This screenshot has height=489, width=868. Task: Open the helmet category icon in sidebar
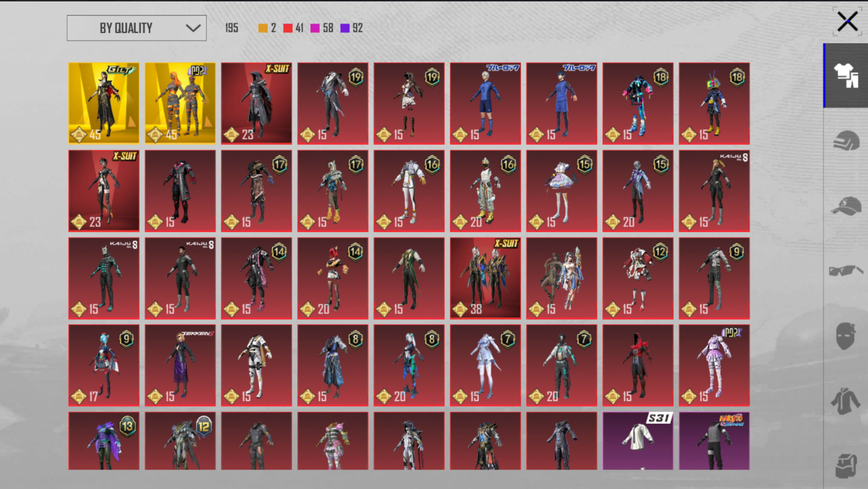846,141
